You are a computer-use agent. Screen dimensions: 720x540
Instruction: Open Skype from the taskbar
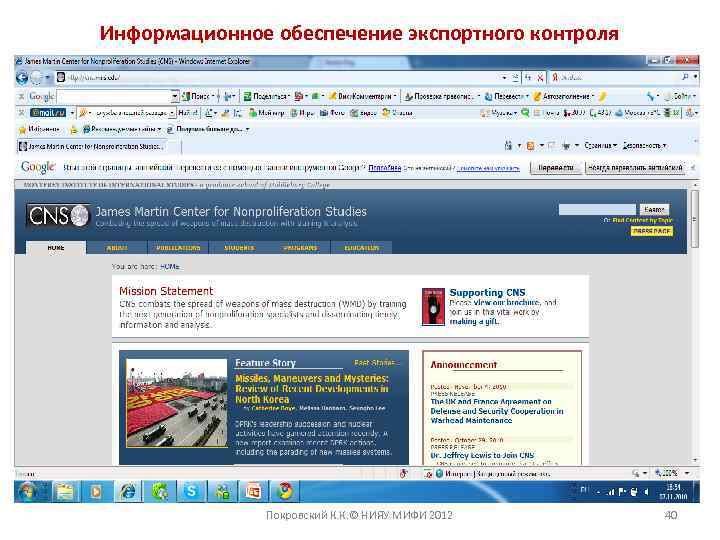(x=191, y=492)
